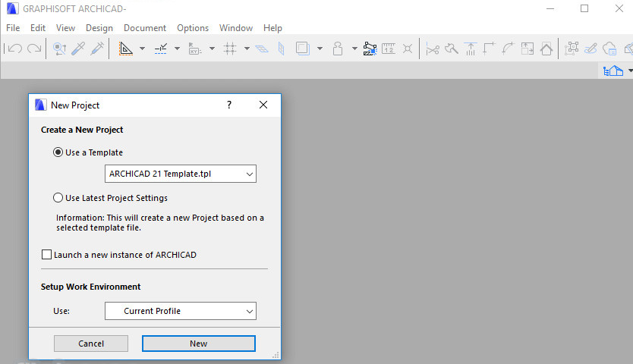Click the Fillet/Chamfer curve icon

pos(508,49)
